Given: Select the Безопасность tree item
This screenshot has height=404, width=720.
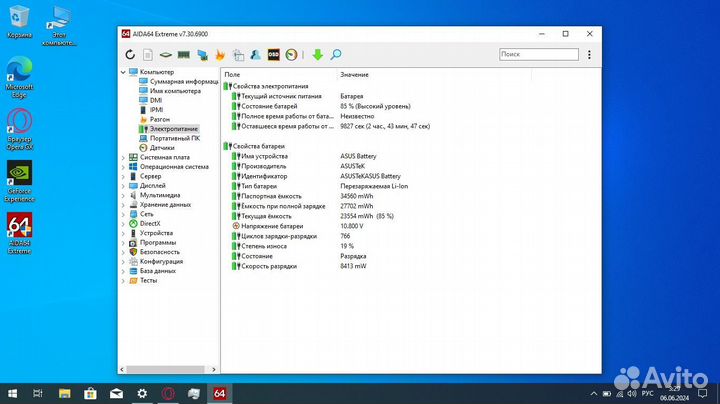Looking at the screenshot, I should pos(154,252).
